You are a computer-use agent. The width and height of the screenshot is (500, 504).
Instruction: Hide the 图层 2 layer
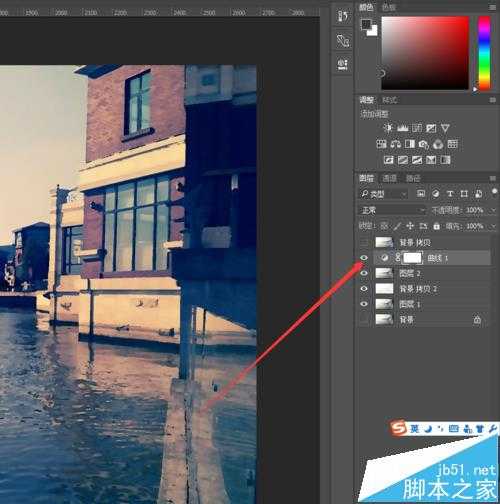(364, 273)
